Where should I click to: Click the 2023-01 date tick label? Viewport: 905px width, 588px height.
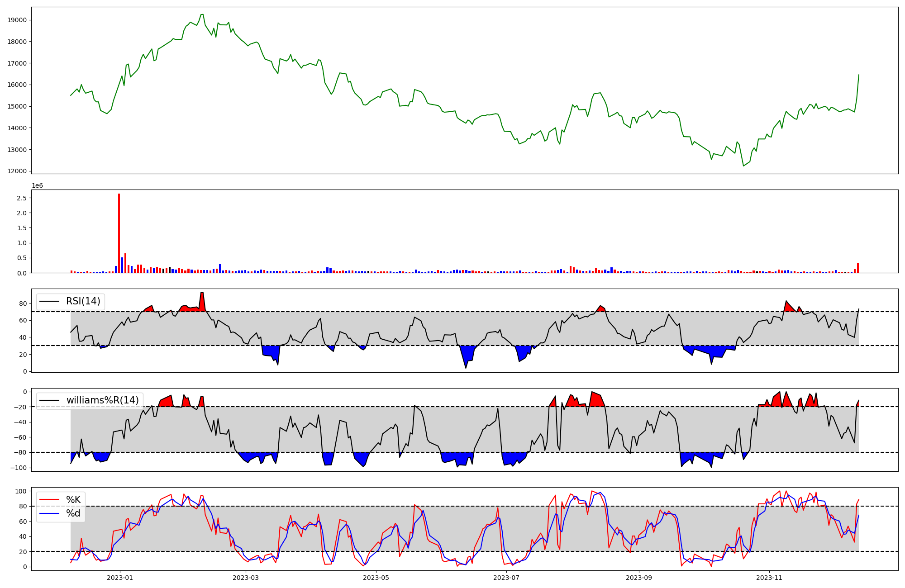(120, 578)
